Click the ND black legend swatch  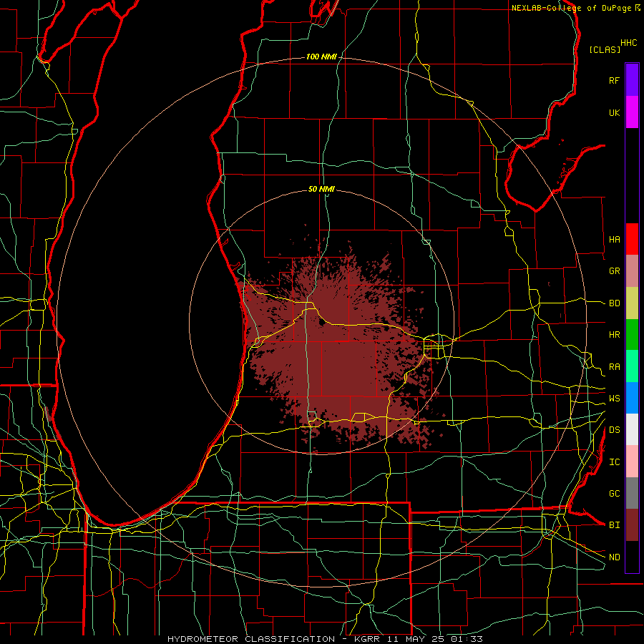pos(632,557)
